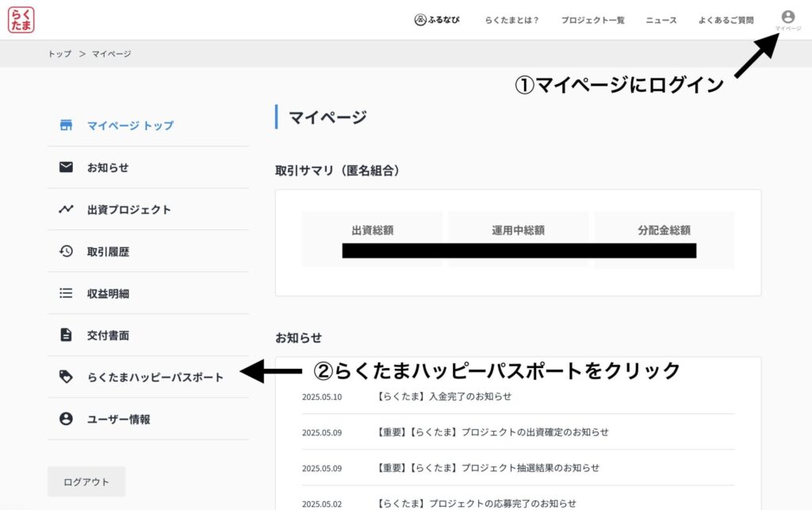Click the tag icon for らくたまハッピーパスポート
Image resolution: width=812 pixels, height=510 pixels.
(66, 377)
